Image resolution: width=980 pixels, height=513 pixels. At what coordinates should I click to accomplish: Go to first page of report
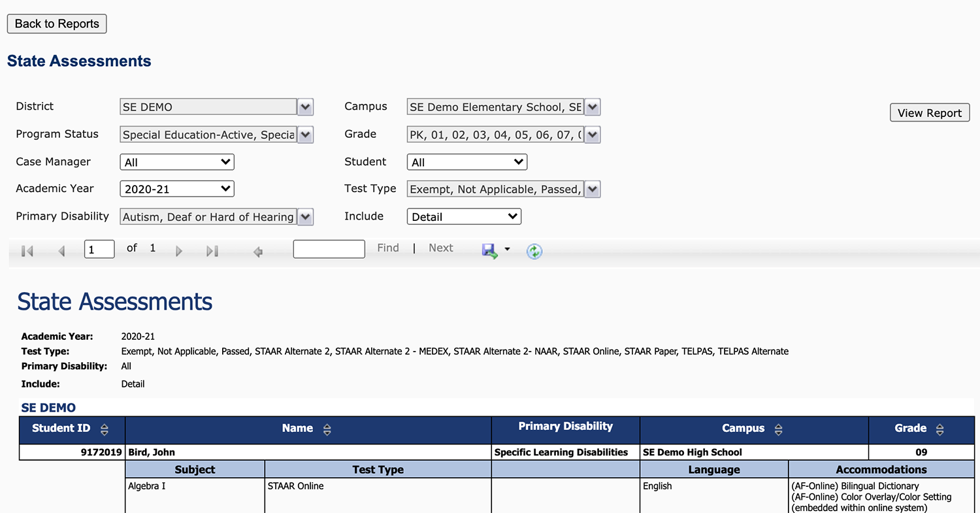point(27,252)
